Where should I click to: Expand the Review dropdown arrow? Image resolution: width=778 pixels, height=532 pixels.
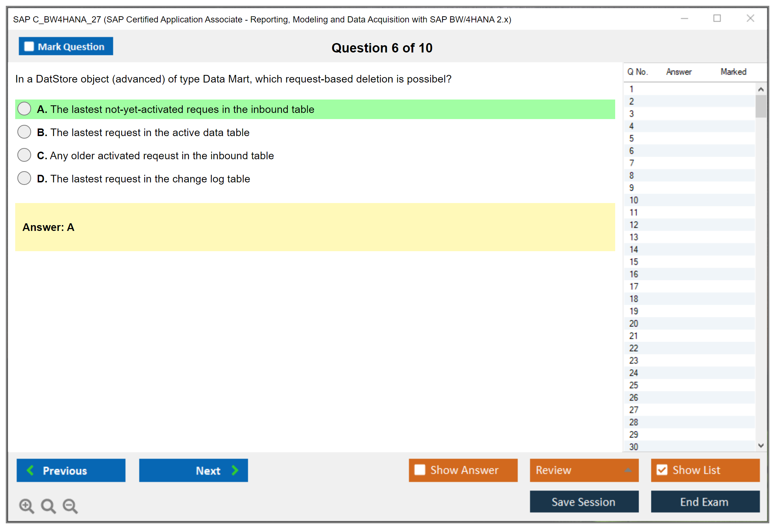(x=628, y=470)
